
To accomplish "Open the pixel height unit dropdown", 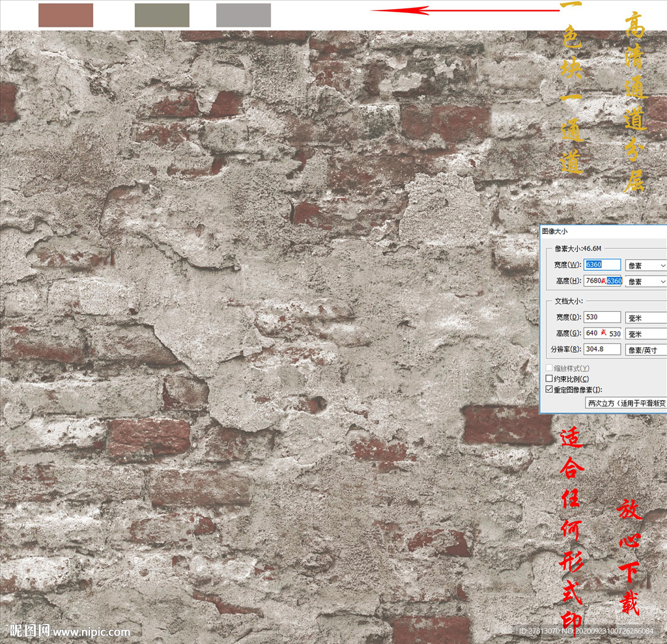I will click(x=646, y=281).
